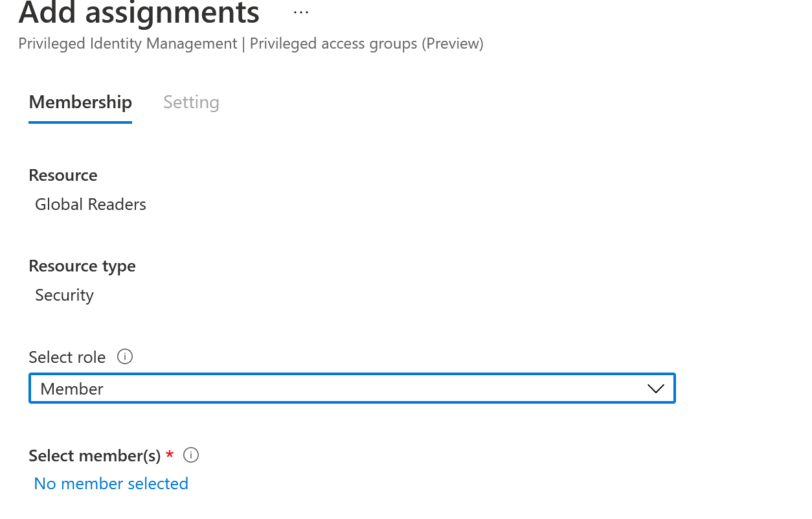Click the Resource type field label
The height and width of the screenshot is (519, 812).
pos(82,266)
